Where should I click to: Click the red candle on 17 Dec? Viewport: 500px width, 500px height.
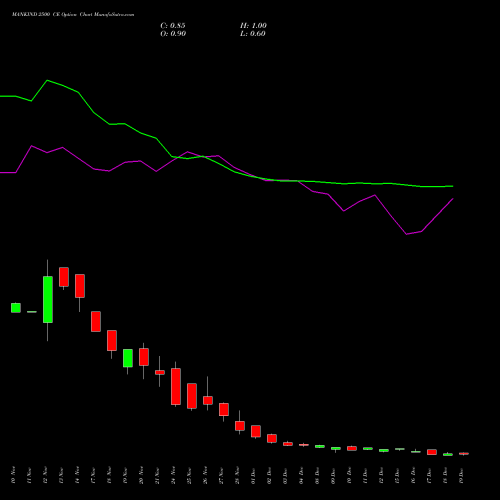tap(432, 452)
